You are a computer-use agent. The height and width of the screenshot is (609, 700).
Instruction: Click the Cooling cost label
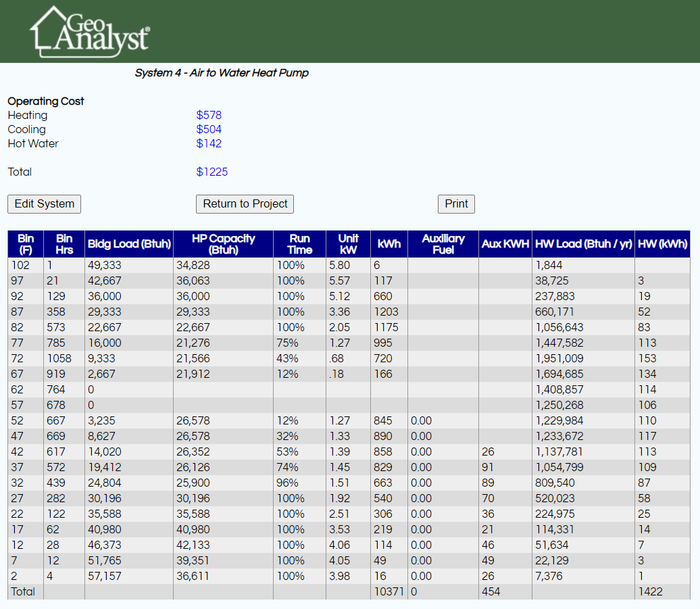pyautogui.click(x=27, y=130)
